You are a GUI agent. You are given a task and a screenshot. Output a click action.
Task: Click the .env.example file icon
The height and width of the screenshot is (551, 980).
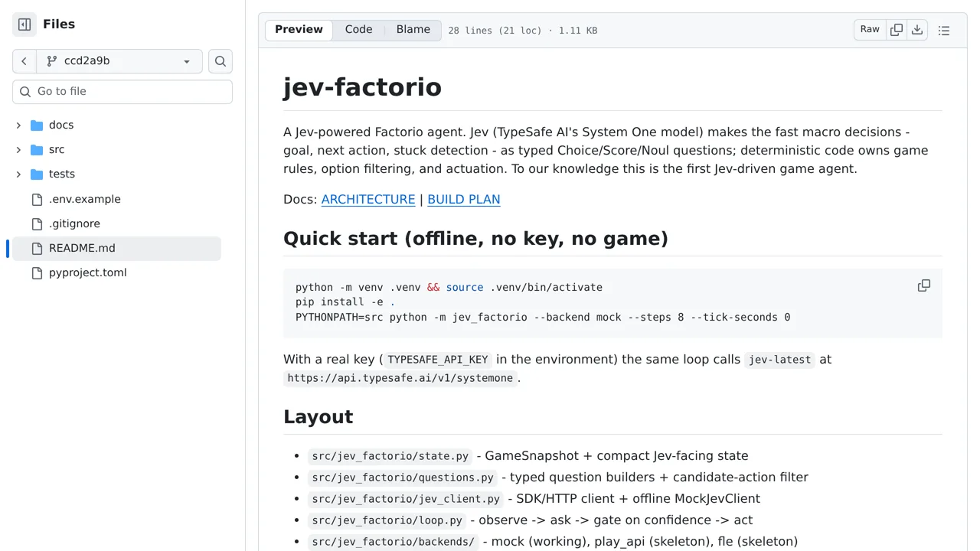[x=37, y=200]
